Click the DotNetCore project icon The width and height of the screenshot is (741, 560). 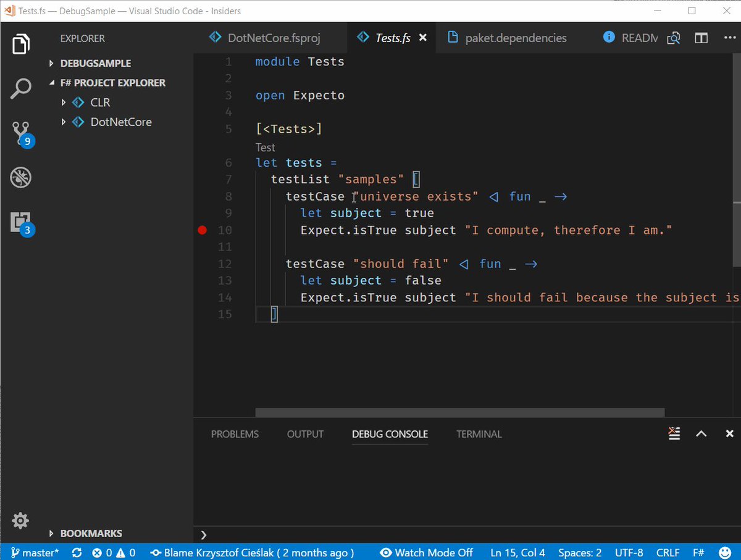pyautogui.click(x=78, y=122)
